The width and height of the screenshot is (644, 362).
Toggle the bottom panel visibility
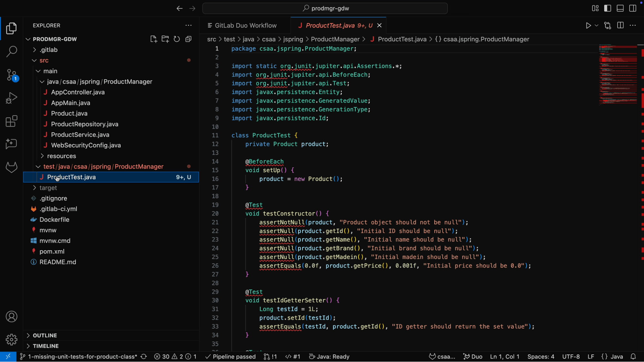[620, 8]
